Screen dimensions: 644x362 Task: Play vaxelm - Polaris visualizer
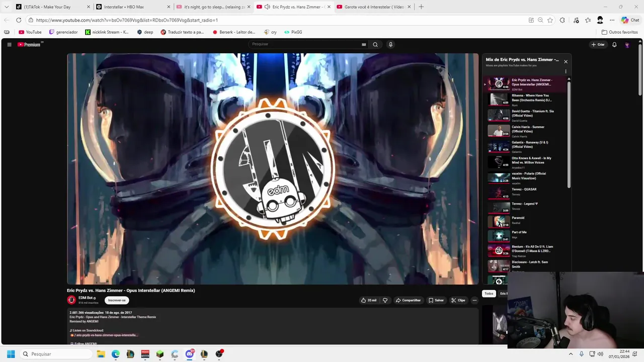tap(526, 177)
